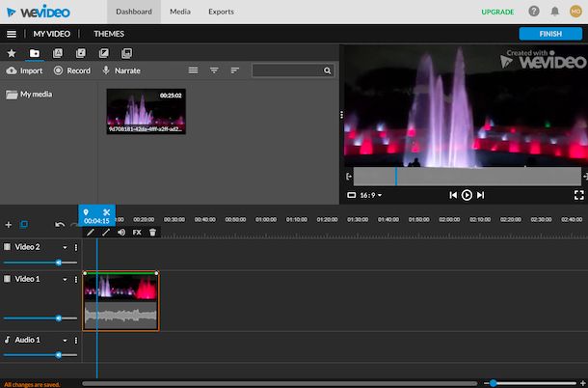Adjust the Video 1 volume slider
The width and height of the screenshot is (588, 388).
(40, 319)
